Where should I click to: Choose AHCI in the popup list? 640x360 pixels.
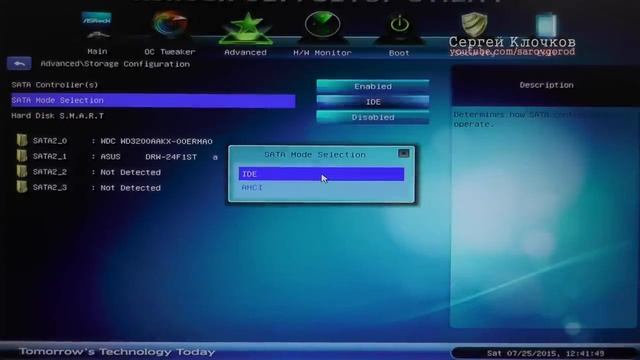point(322,188)
